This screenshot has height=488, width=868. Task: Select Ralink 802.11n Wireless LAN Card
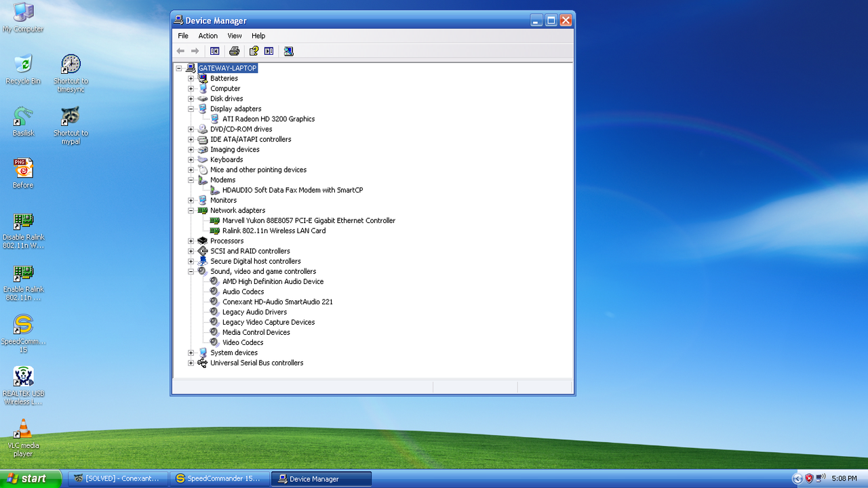pos(274,231)
